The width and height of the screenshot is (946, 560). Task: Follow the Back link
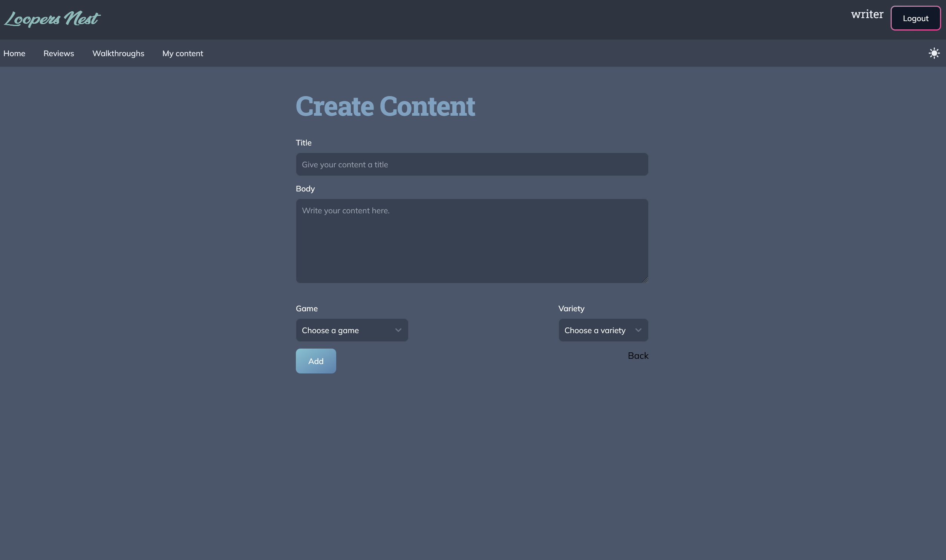[638, 355]
